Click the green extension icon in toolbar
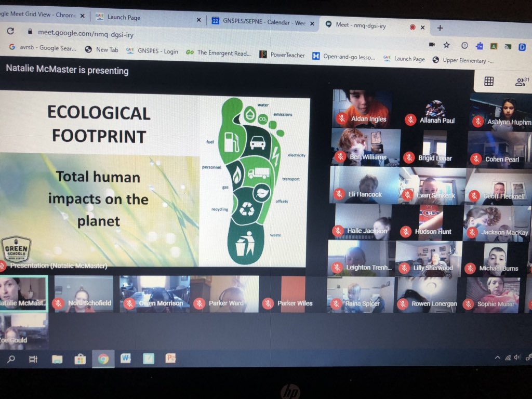The width and height of the screenshot is (532, 399). 494,46
